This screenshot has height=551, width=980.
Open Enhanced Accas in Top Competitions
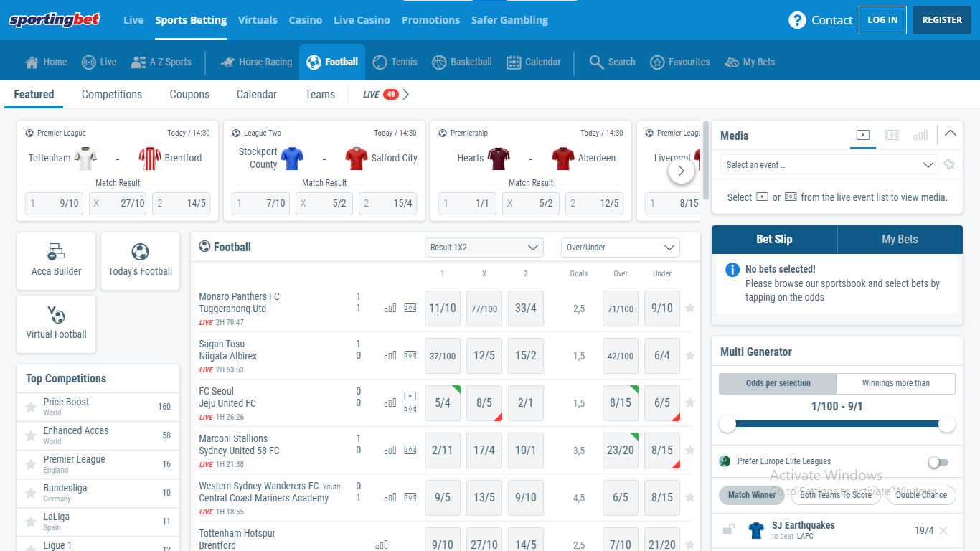coord(98,435)
